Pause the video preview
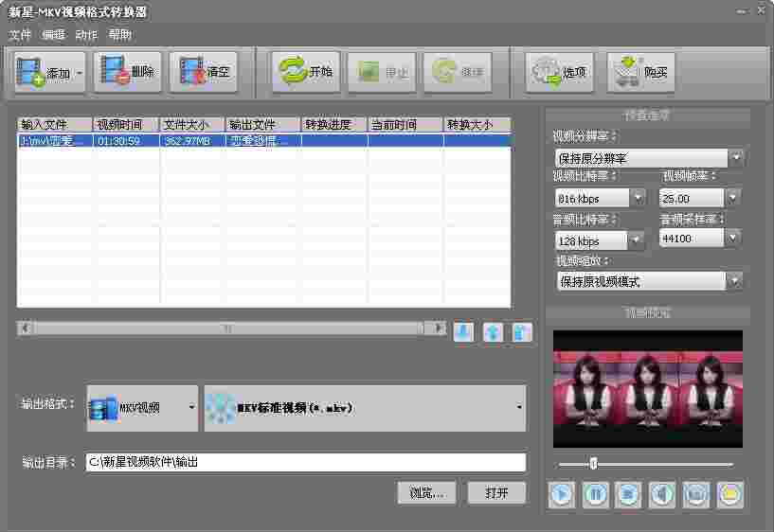 [595, 494]
